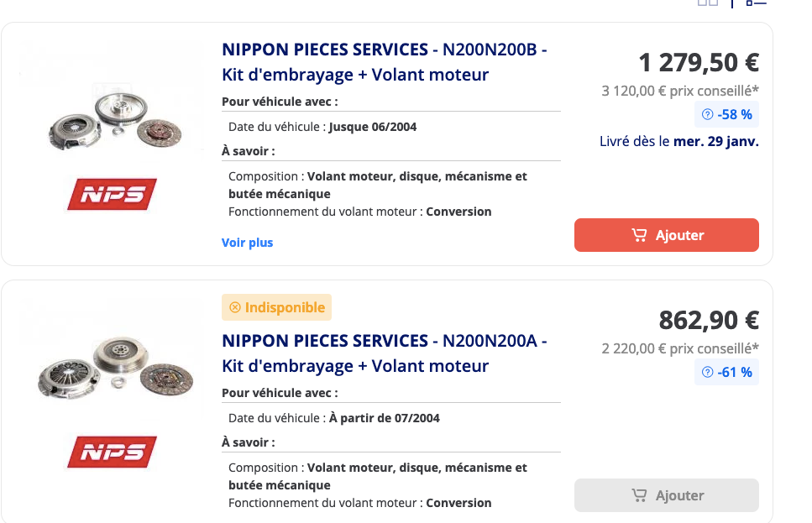Click the question mark icon beside -58 %
Viewport: 812px width, 523px height.
tap(707, 114)
